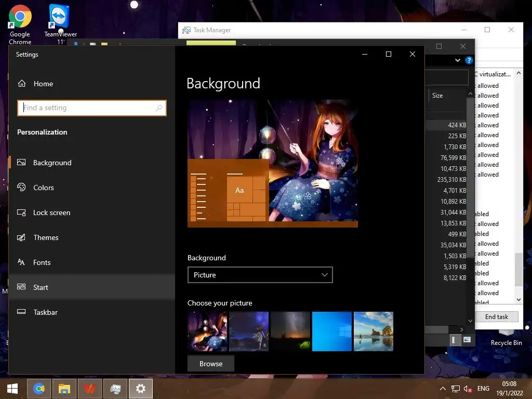Click the Task Manager title bar icon
This screenshot has width=532, height=399.
(x=187, y=30)
